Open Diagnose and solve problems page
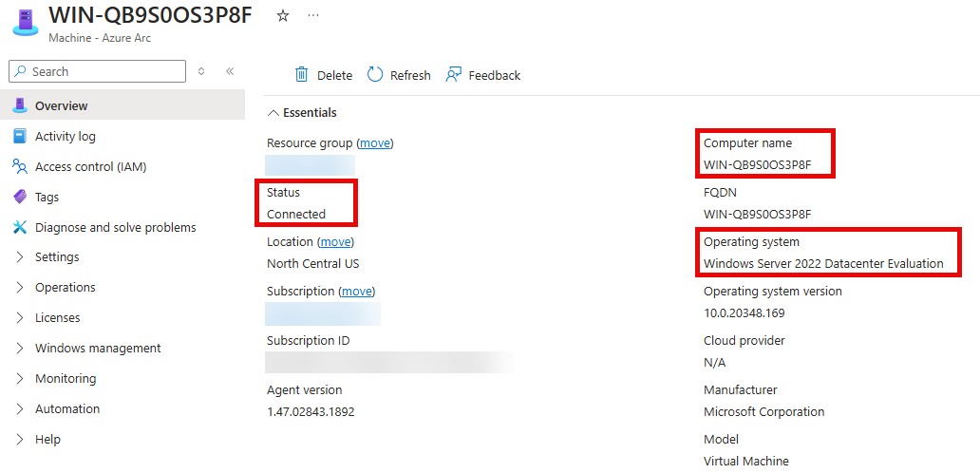Screen dimensions: 980x473 [115, 227]
